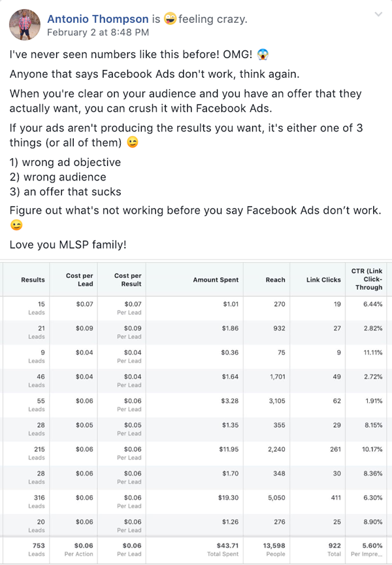392x565 pixels.
Task: Sort by the CTR (Link Click-Through) column header
Action: [366, 279]
